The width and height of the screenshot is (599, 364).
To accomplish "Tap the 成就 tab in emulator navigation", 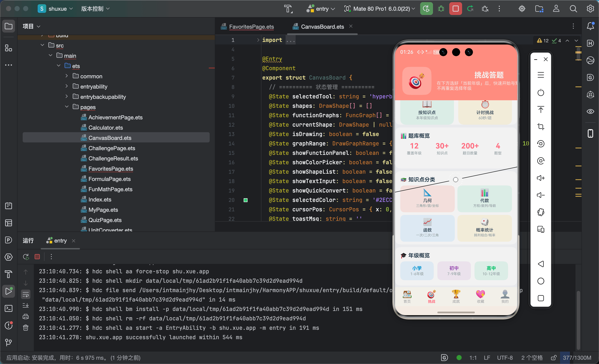I will 456,296.
